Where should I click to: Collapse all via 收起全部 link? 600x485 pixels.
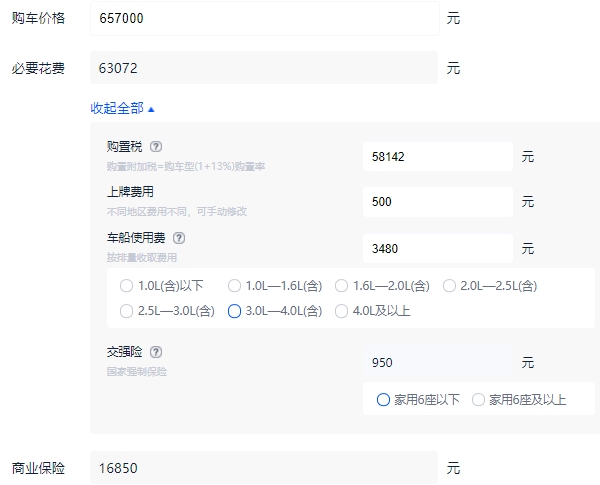122,108
